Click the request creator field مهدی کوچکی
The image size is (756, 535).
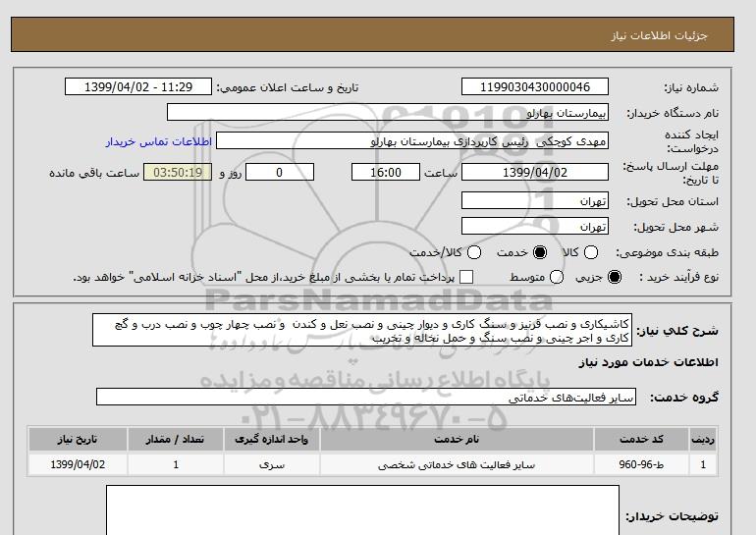point(412,140)
